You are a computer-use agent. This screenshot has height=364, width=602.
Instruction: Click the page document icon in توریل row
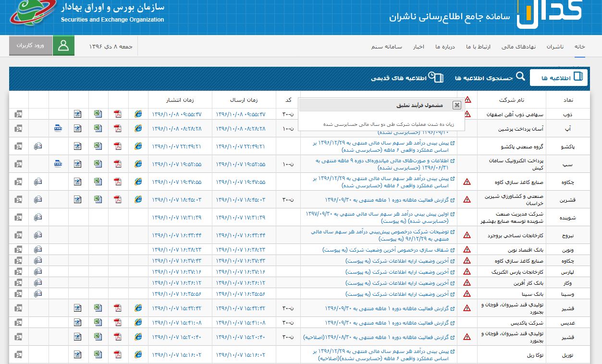point(78,355)
